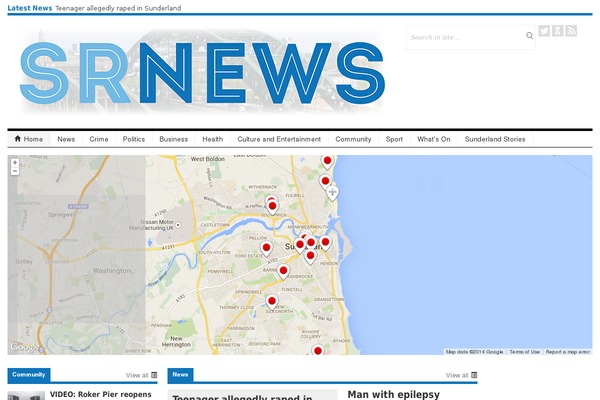Image resolution: width=600 pixels, height=400 pixels.
Task: Select the red map pin near Pallion
Action: (x=266, y=249)
